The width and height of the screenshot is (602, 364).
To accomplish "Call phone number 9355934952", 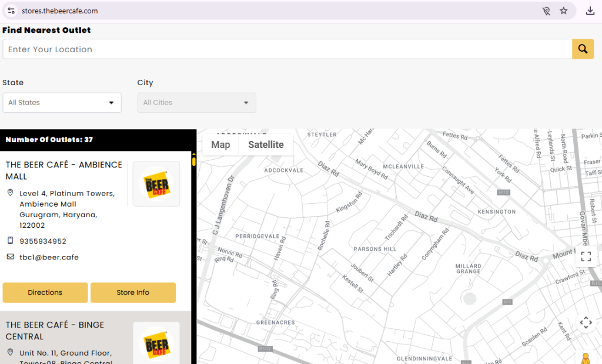I will point(43,241).
